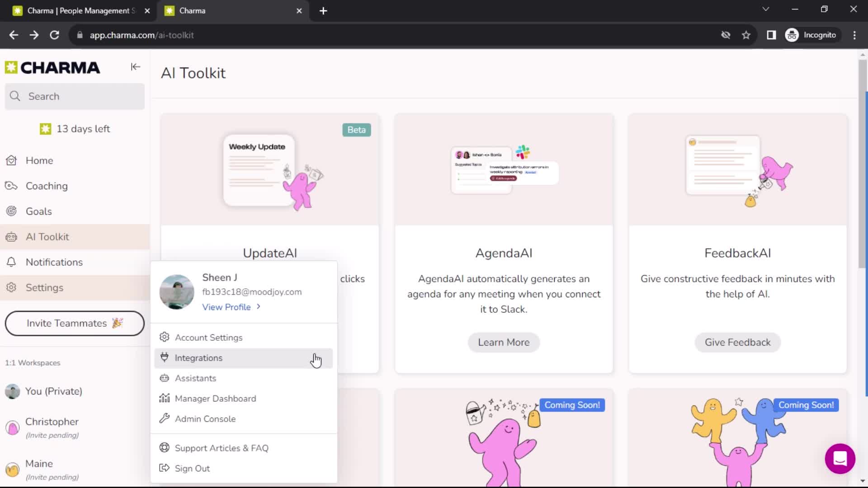Click into the Search field

coord(75,96)
